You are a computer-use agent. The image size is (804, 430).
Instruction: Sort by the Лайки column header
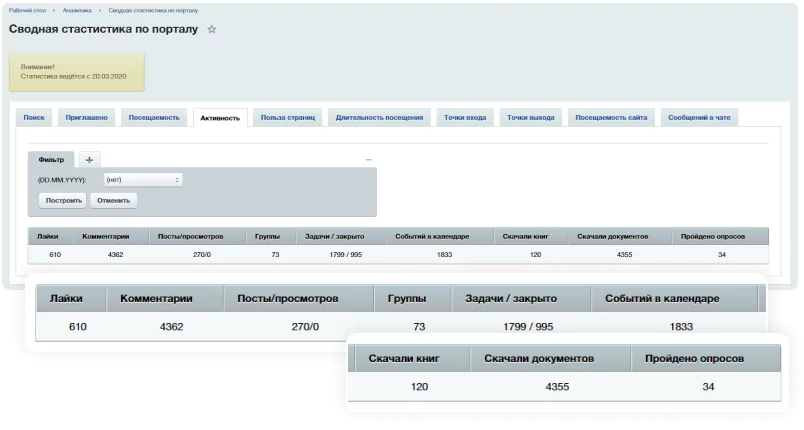coord(48,237)
